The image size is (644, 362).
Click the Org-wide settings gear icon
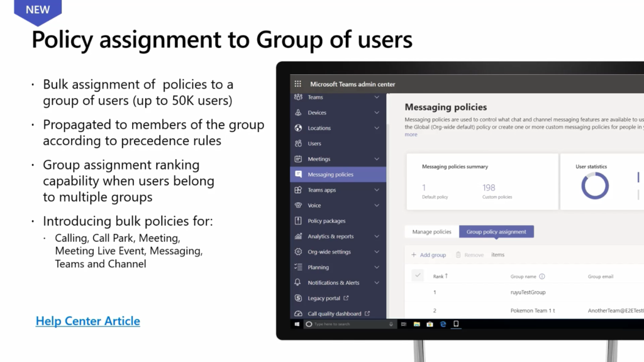298,251
